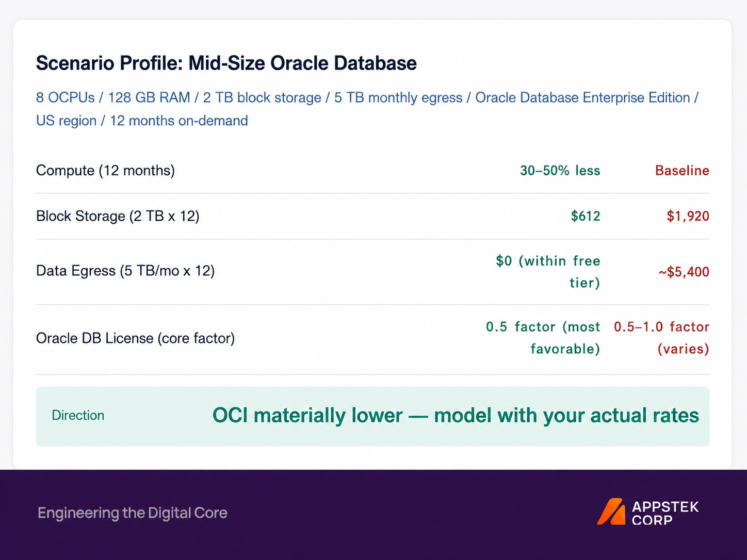The width and height of the screenshot is (747, 560).
Task: Select the Data Egress row label
Action: tap(125, 271)
